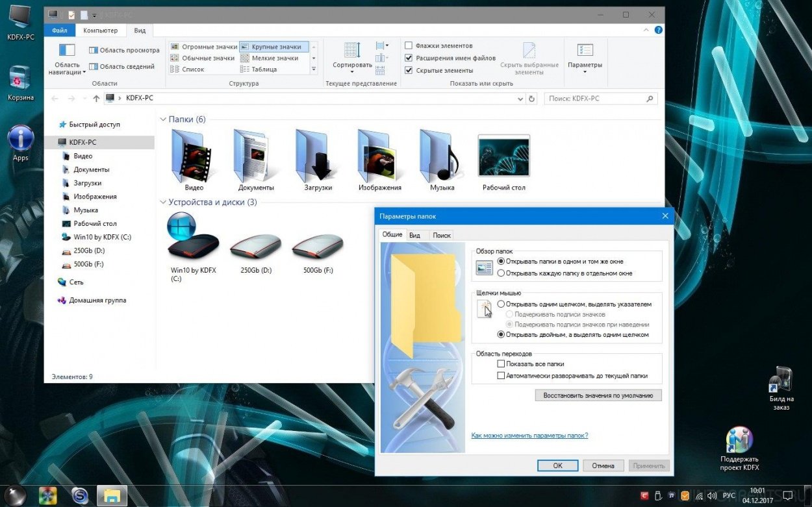This screenshot has height=507, width=812.
Task: Open the Win10 by KDFX (C:) drive
Action: pos(193,240)
